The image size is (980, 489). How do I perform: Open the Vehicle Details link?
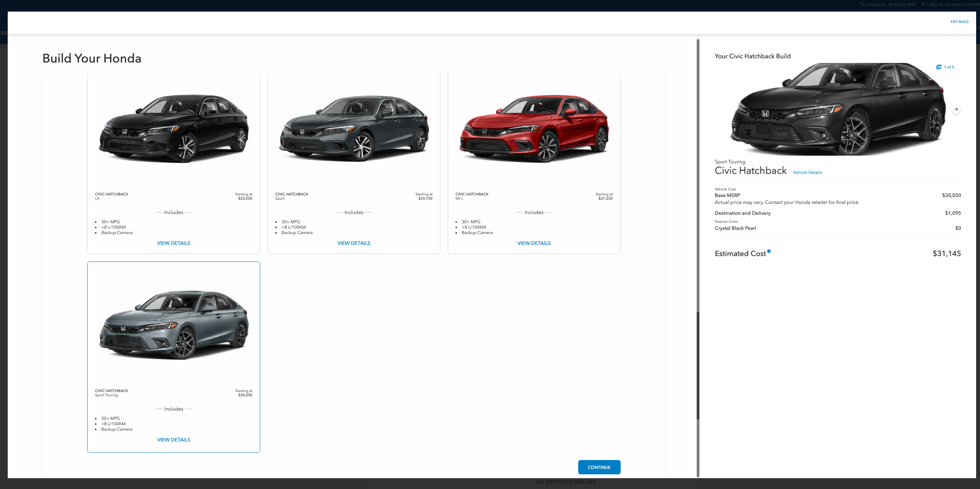click(x=807, y=172)
